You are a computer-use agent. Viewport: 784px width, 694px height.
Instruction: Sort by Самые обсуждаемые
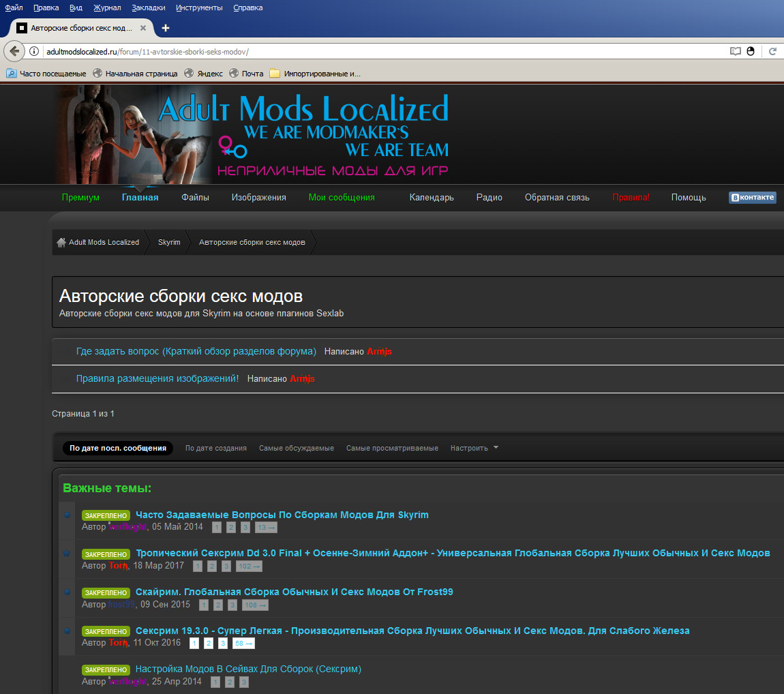tap(297, 448)
